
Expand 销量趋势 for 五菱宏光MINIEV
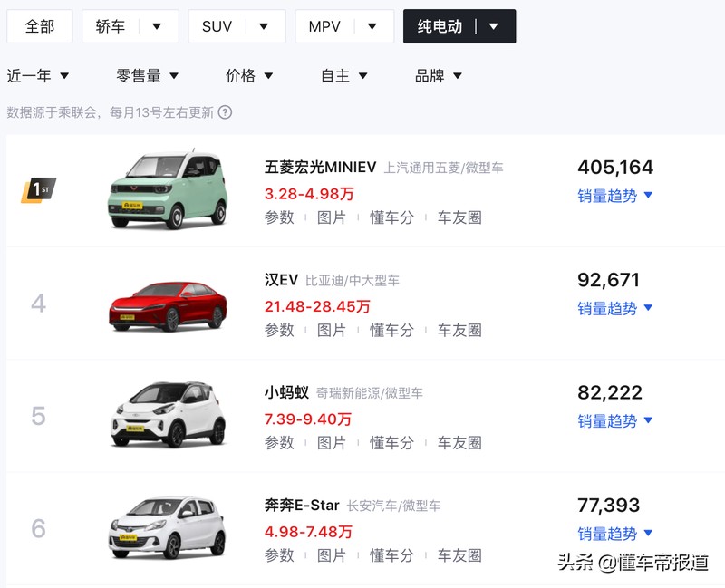pyautogui.click(x=615, y=196)
